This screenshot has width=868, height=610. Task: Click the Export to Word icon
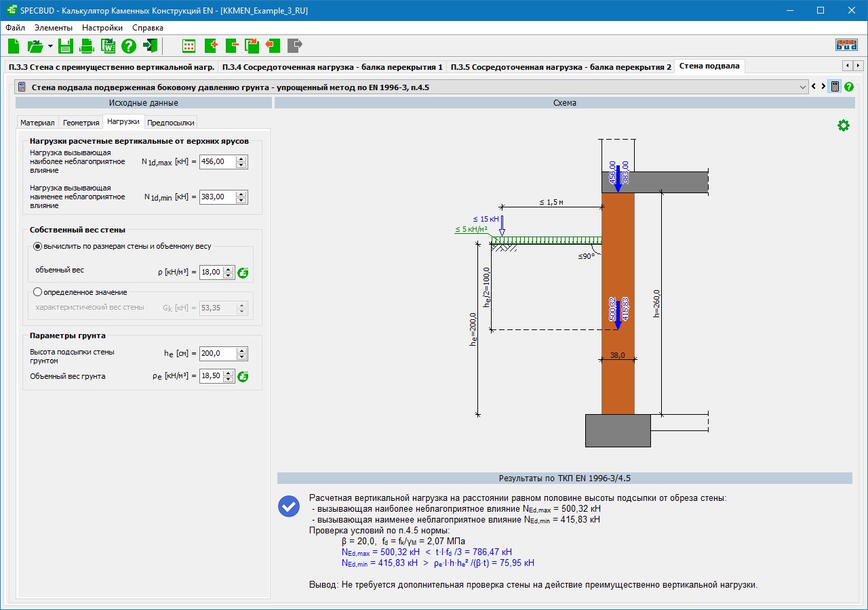[x=108, y=46]
